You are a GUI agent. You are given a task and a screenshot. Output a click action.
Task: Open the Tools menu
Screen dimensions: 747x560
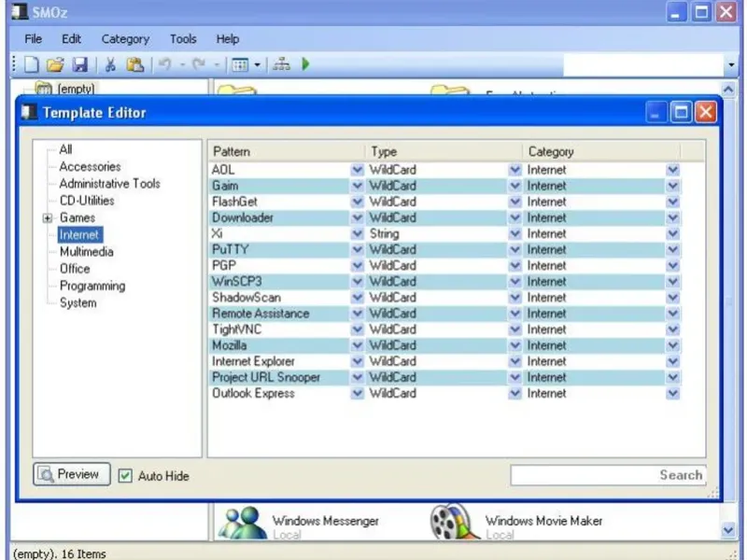(x=183, y=39)
